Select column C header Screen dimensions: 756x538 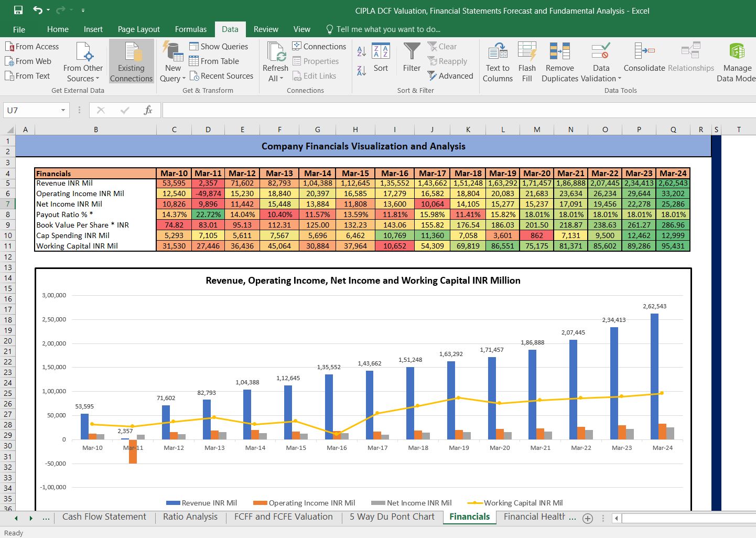coord(174,130)
